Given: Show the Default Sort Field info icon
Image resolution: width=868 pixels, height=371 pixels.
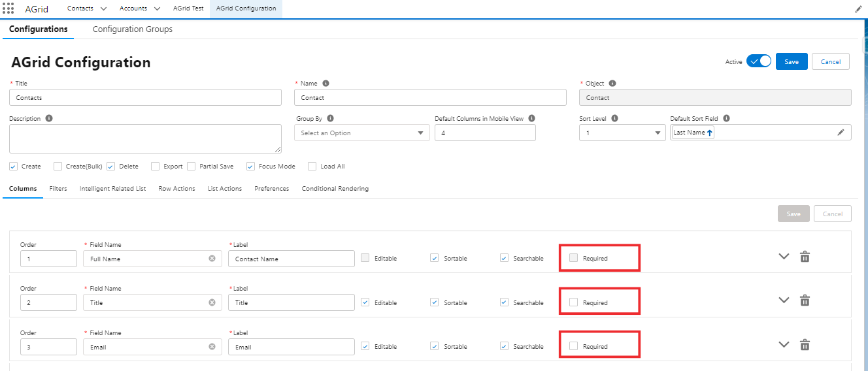Looking at the screenshot, I should click(x=726, y=119).
